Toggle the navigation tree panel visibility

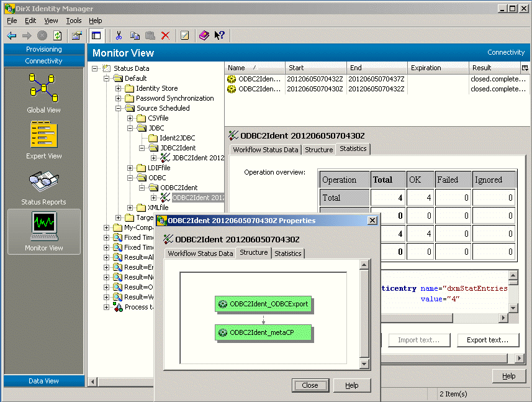[x=96, y=35]
